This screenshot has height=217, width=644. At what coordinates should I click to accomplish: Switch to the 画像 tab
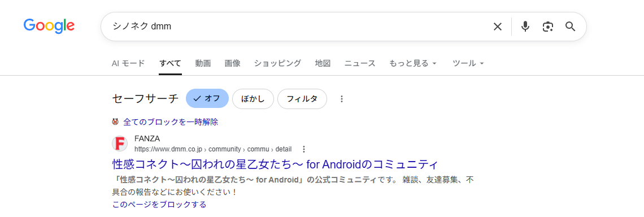pyautogui.click(x=233, y=63)
